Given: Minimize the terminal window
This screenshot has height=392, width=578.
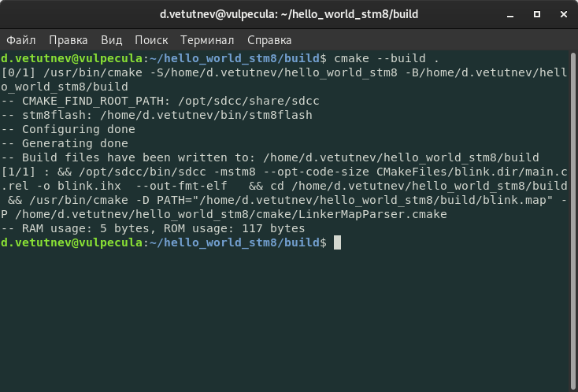Looking at the screenshot, I should click(x=510, y=14).
